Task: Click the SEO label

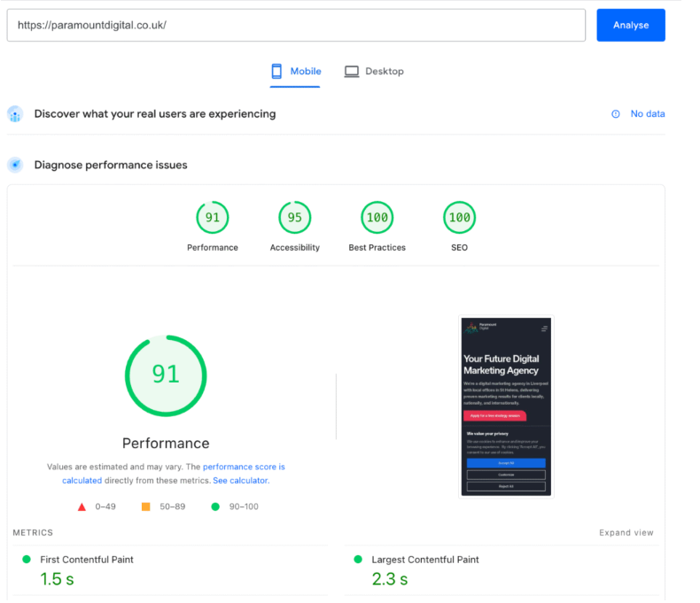Action: pyautogui.click(x=459, y=248)
